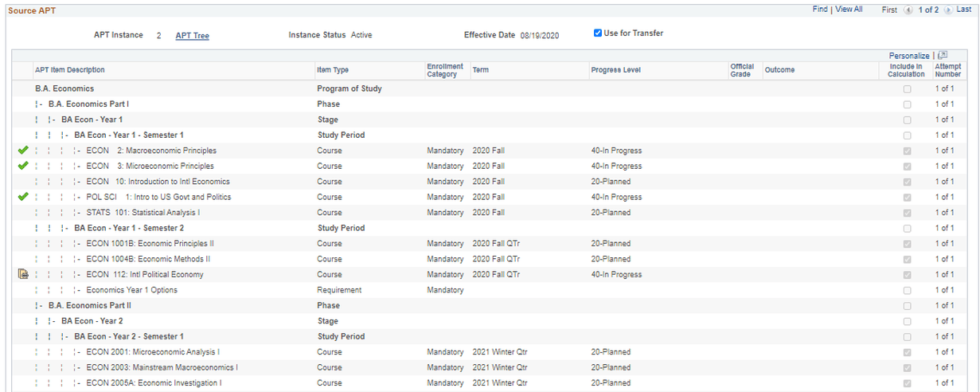This screenshot has width=980, height=392.
Task: Toggle Include in Calculation for B.A. Economics Part I
Action: [907, 104]
